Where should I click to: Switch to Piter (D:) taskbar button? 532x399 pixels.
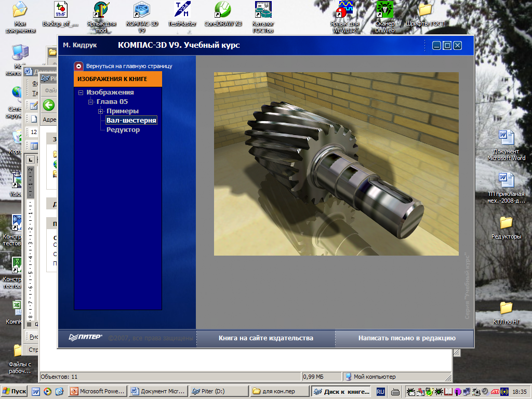click(x=219, y=391)
